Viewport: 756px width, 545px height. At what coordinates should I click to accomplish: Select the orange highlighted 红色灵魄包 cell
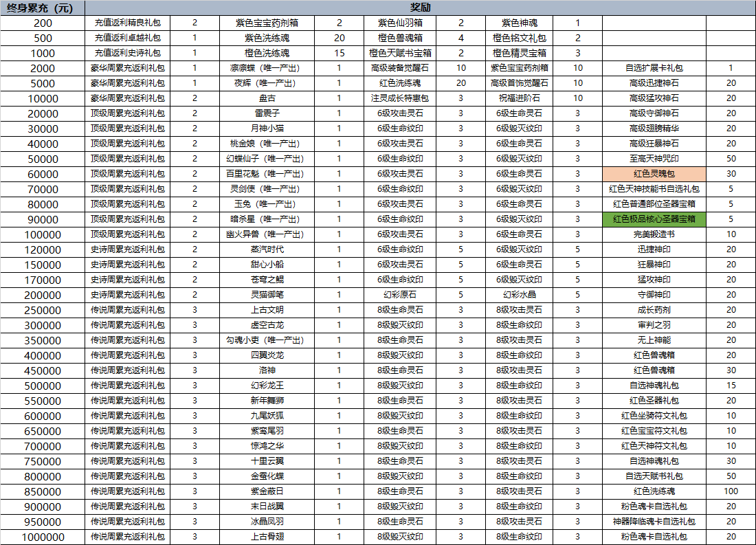tap(654, 174)
